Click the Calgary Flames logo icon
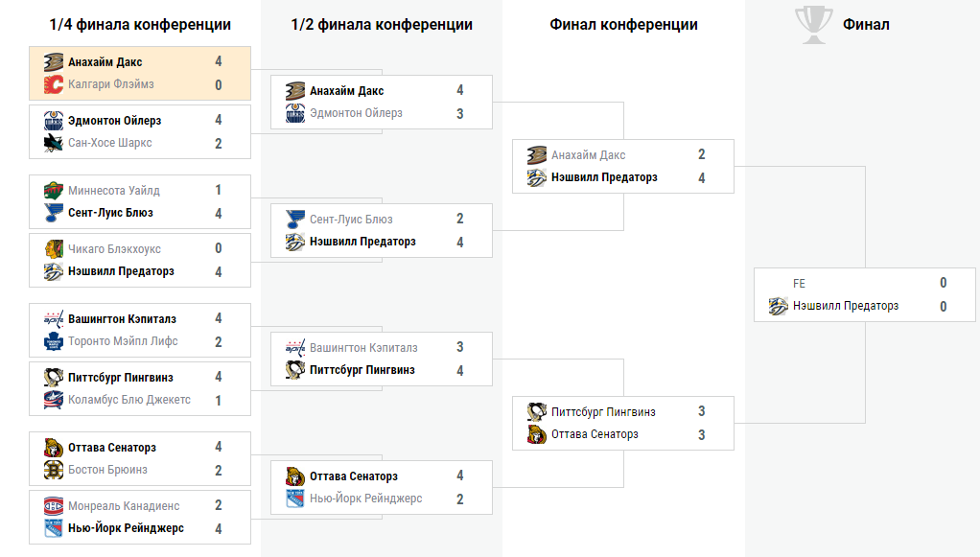Screen dimensions: 980x557 coord(53,84)
